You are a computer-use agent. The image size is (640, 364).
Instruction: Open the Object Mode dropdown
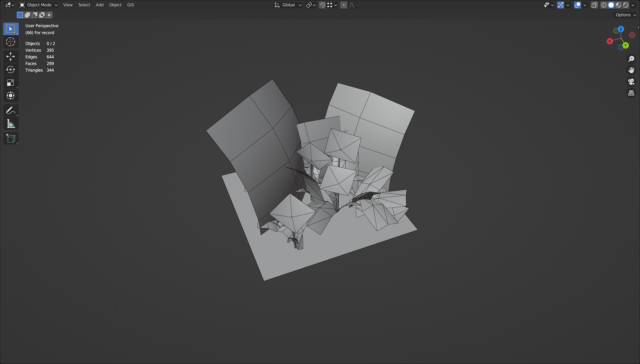click(x=38, y=5)
